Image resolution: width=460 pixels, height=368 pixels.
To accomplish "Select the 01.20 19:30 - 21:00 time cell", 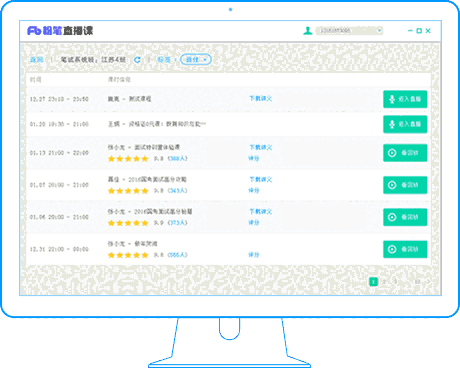I will click(x=59, y=124).
